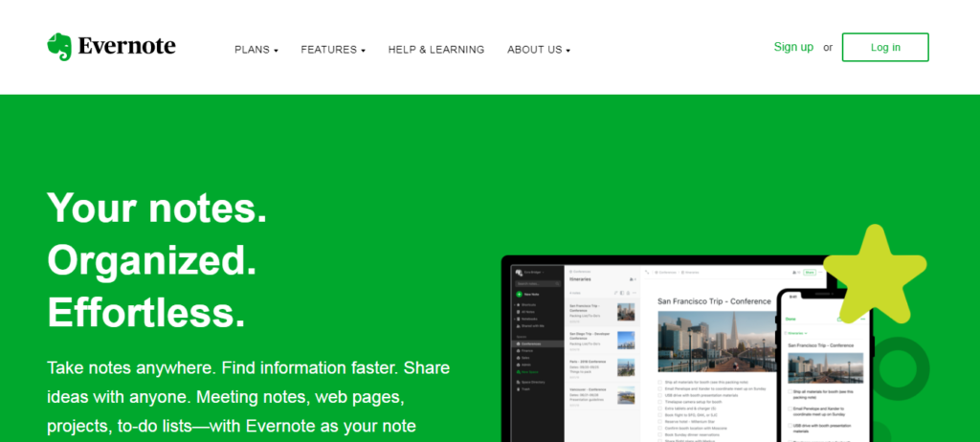980x442 pixels.
Task: Expand Notebooks in preview sidebar
Action: (x=527, y=319)
